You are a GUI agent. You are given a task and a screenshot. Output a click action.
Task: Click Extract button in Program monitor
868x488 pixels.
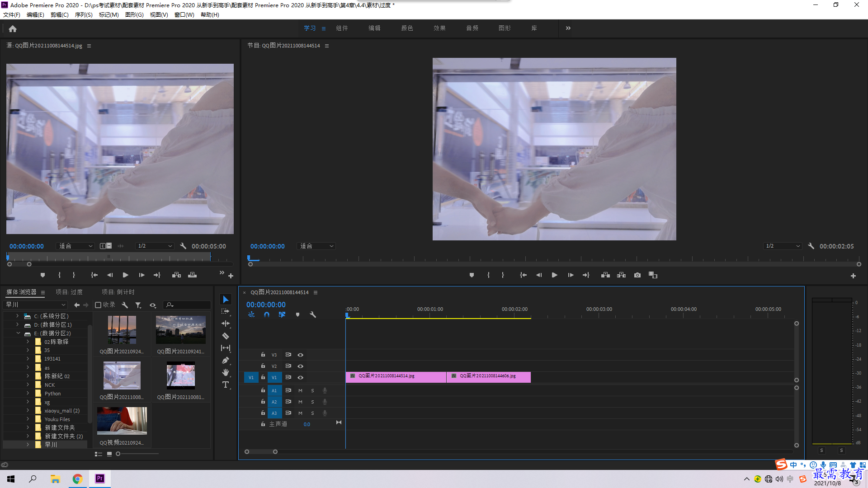(622, 275)
